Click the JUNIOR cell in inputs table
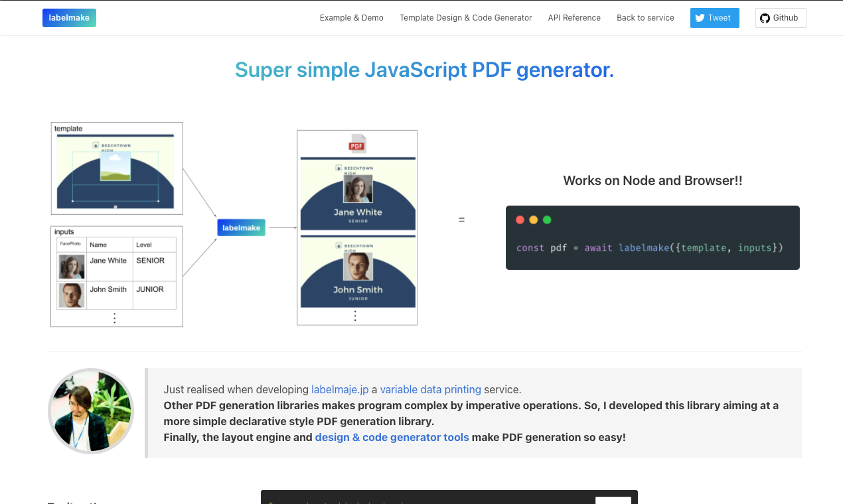This screenshot has width=843, height=504. pyautogui.click(x=155, y=295)
